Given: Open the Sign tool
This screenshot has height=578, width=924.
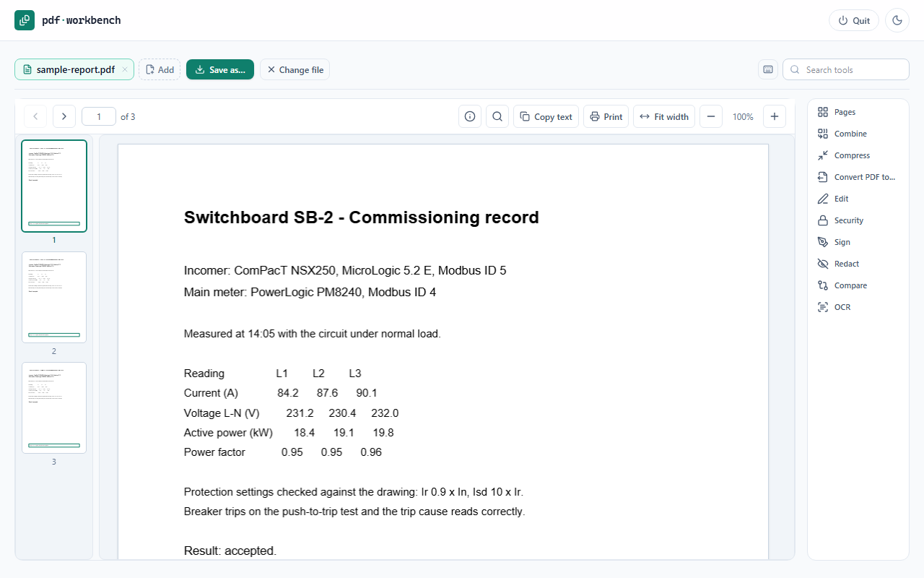Looking at the screenshot, I should (x=858, y=242).
